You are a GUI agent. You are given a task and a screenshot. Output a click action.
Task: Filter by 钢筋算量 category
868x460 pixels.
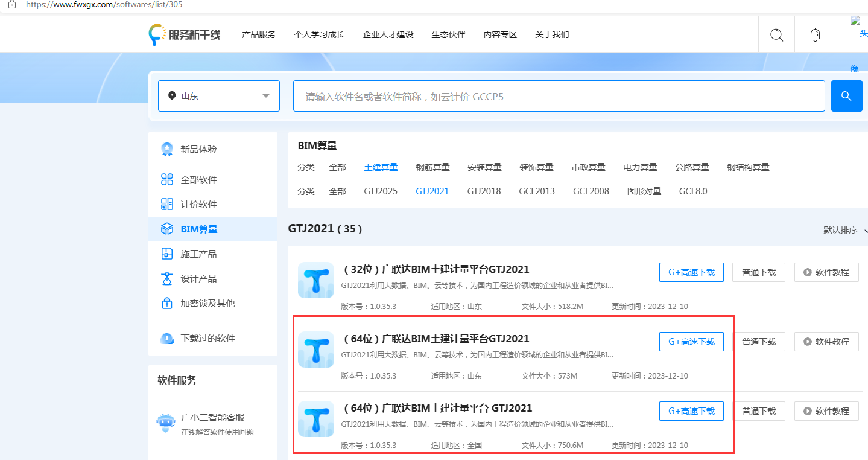click(x=432, y=167)
